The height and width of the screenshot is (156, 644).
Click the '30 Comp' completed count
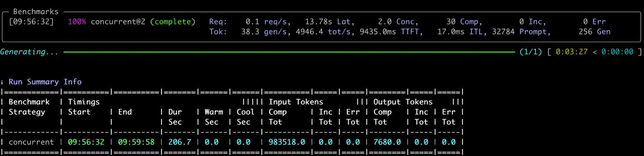click(x=464, y=22)
